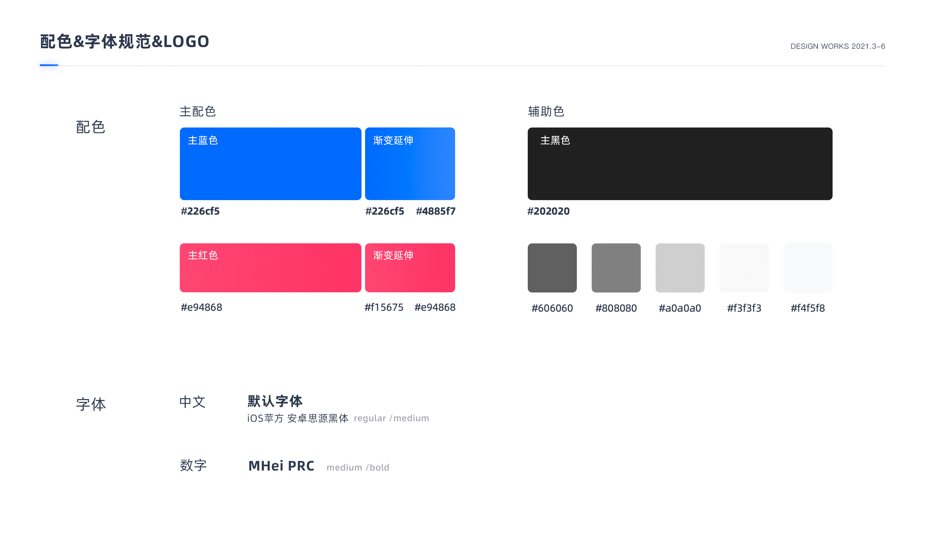Click the main black swatch 主黑色
The image size is (925, 560).
point(680,164)
